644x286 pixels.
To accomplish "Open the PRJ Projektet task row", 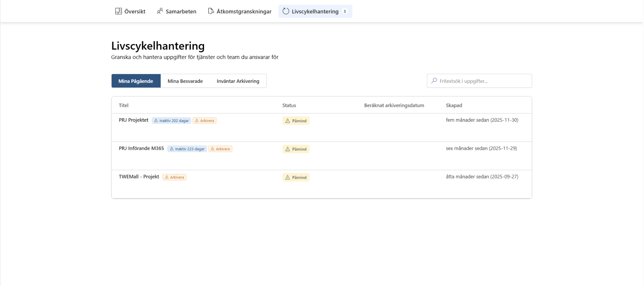I will 322,128.
